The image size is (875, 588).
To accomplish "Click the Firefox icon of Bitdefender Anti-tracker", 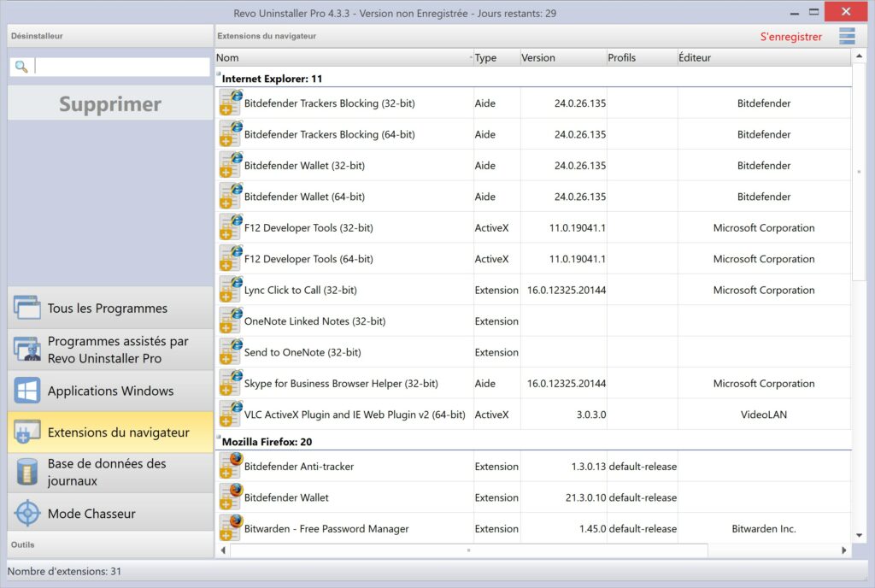I will pos(231,466).
